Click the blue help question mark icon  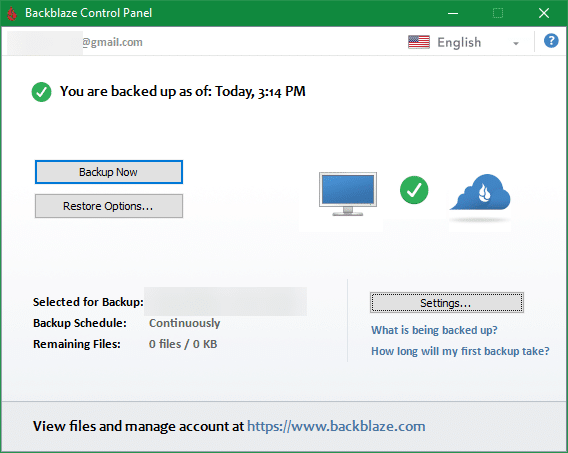point(551,41)
